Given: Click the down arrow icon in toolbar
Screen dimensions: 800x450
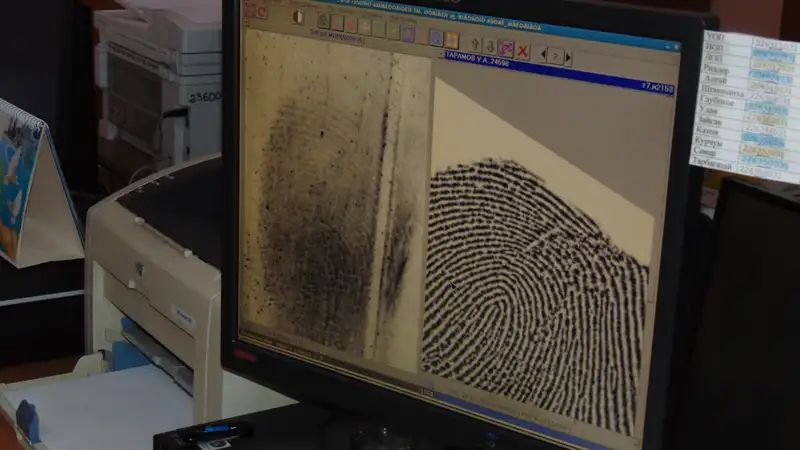Looking at the screenshot, I should tap(490, 46).
